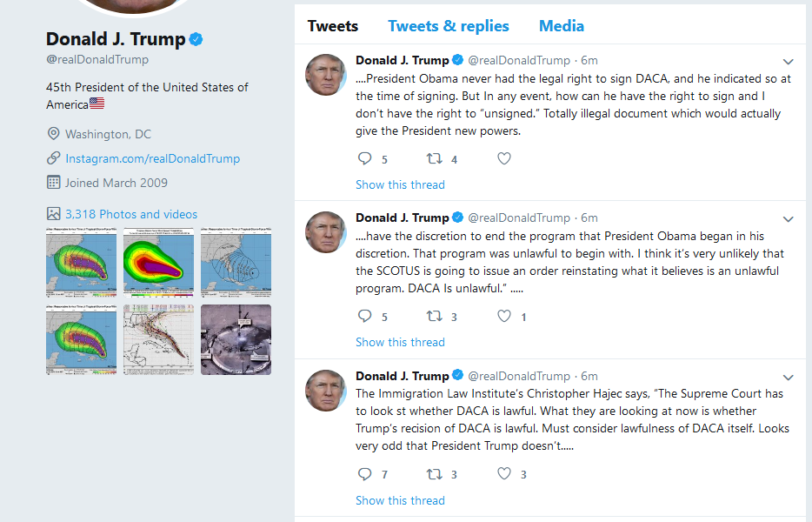Open the avatar on the first tweet

coord(326,75)
